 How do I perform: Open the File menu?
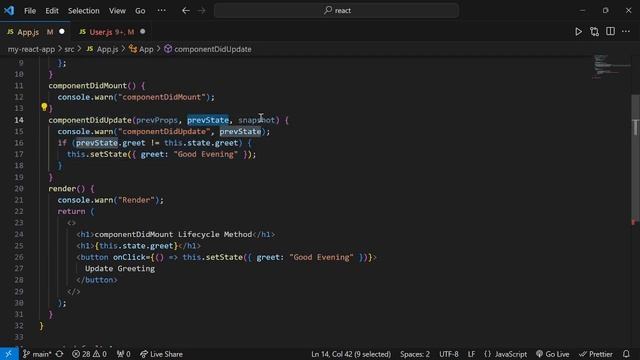click(30, 11)
